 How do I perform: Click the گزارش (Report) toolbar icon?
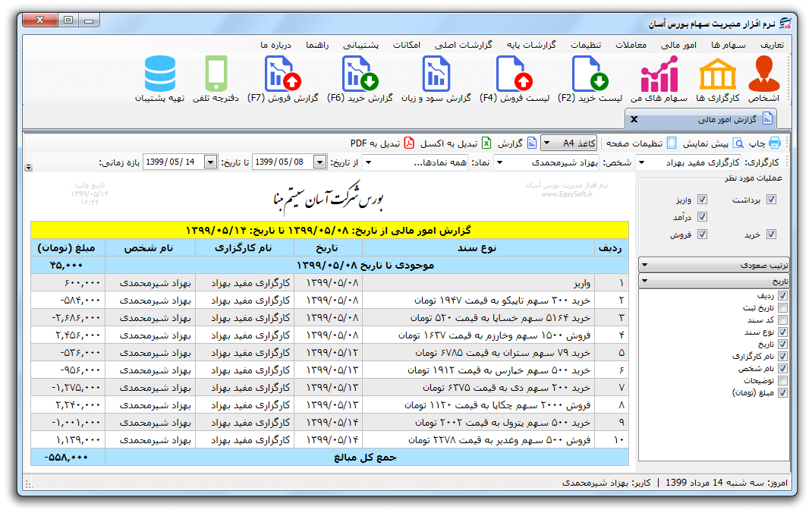click(x=532, y=143)
